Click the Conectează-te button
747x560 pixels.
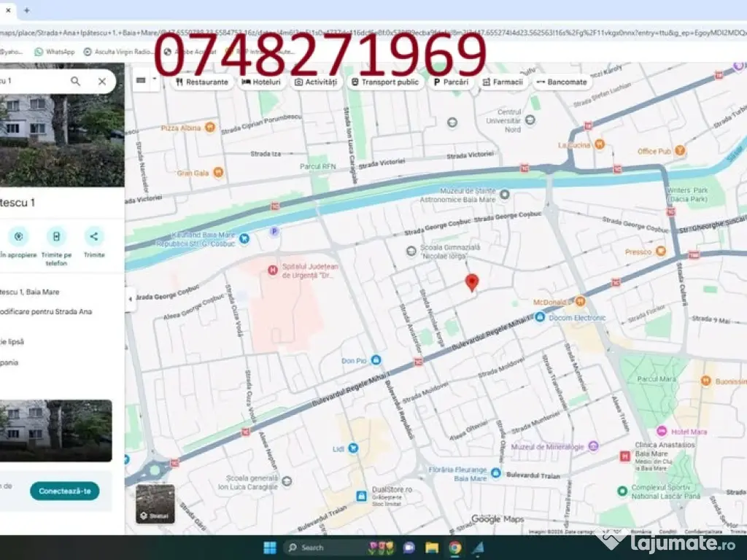(x=65, y=491)
